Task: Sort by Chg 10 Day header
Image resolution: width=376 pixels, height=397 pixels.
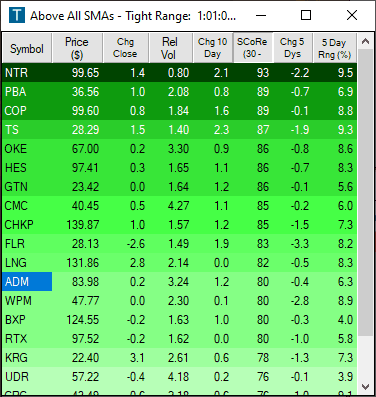Action: point(212,48)
